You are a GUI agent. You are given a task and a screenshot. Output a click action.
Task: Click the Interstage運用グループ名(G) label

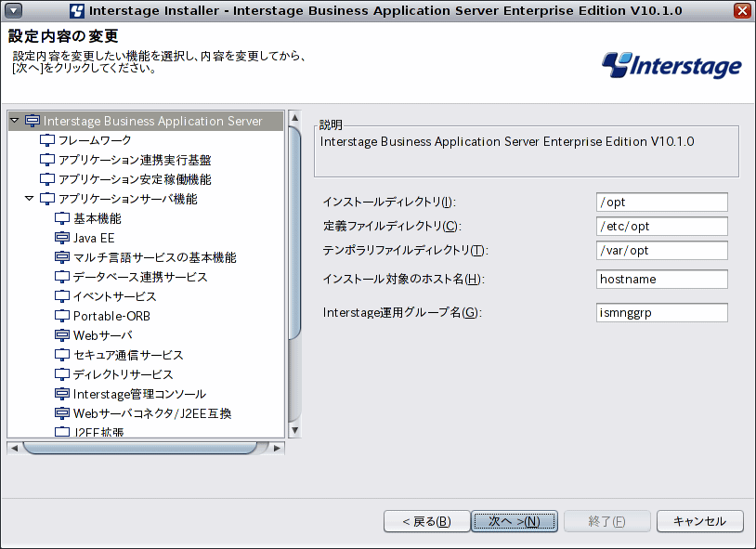[x=402, y=313]
